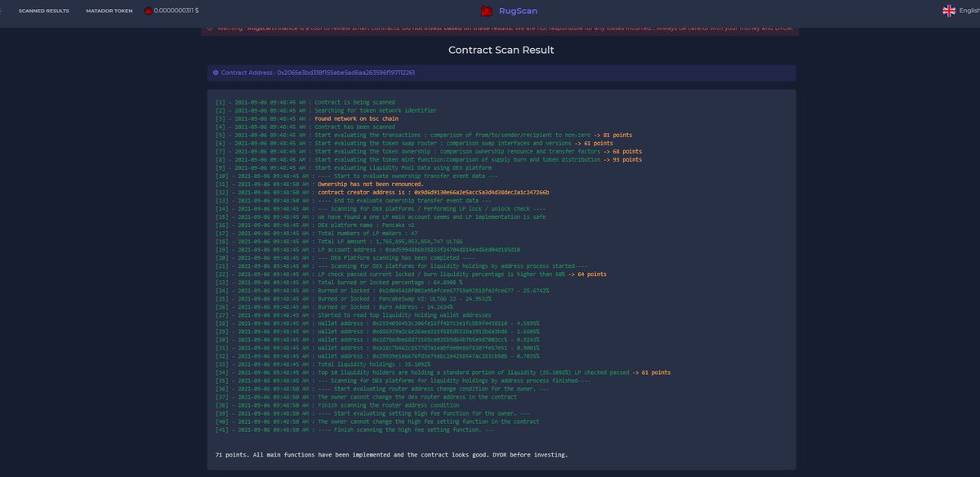This screenshot has width=980, height=477.
Task: Click the red token icon beside the price
Action: click(149, 11)
